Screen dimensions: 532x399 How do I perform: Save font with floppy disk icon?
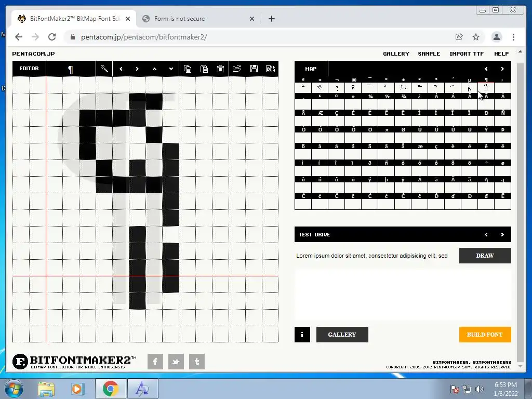254,69
